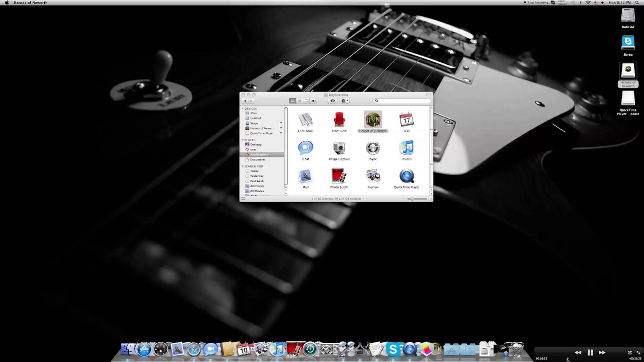Open the Apple menu
The image size is (644, 362).
point(7,3)
